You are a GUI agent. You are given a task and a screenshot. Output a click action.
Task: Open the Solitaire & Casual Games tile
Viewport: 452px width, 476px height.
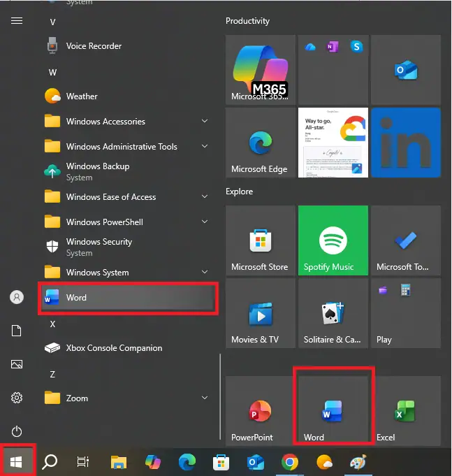[x=333, y=314]
